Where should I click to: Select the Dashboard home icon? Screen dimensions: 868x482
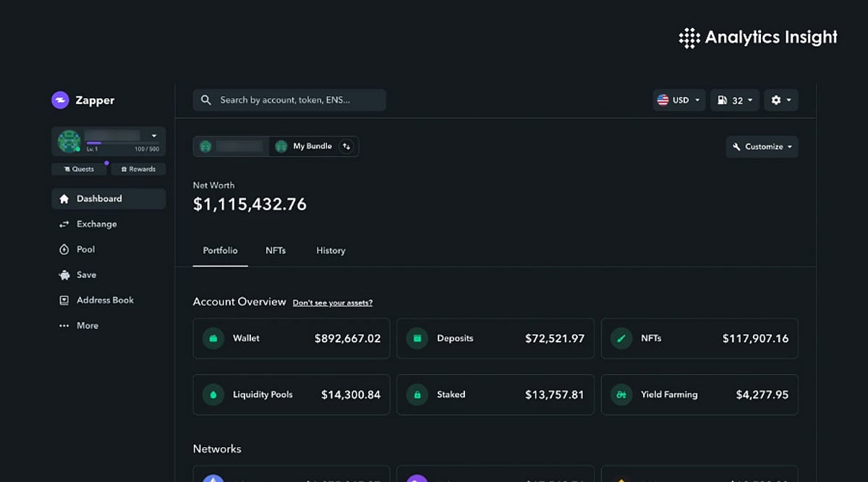pos(65,198)
